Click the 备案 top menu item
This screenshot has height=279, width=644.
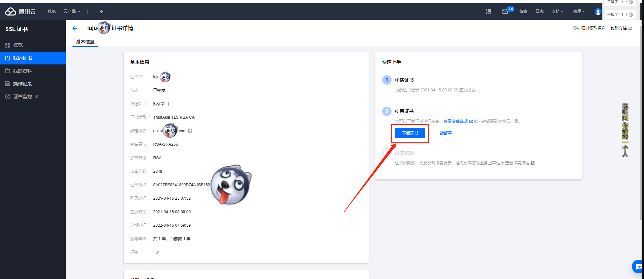tap(523, 11)
